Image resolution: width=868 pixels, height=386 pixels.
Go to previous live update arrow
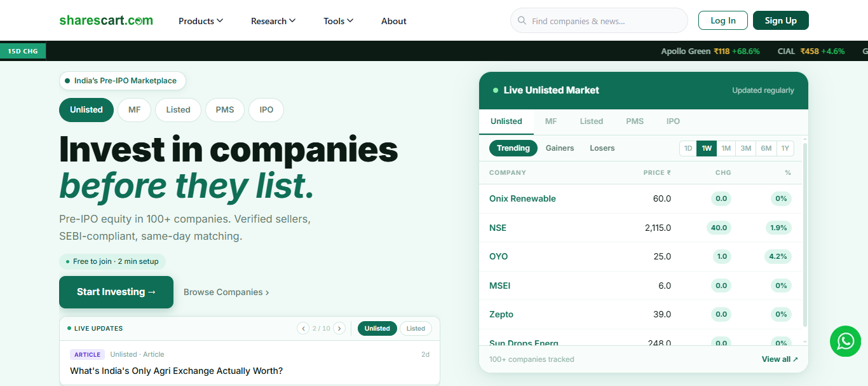tap(303, 329)
